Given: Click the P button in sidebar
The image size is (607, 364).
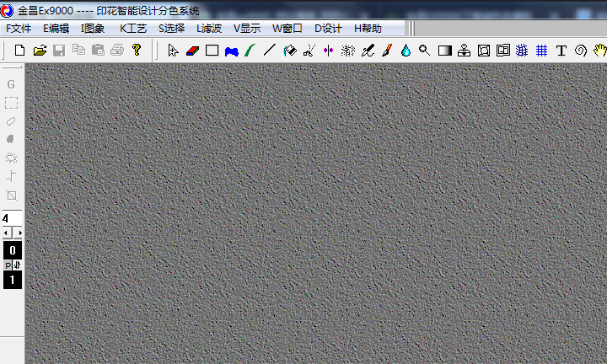Looking at the screenshot, I should point(8,265).
